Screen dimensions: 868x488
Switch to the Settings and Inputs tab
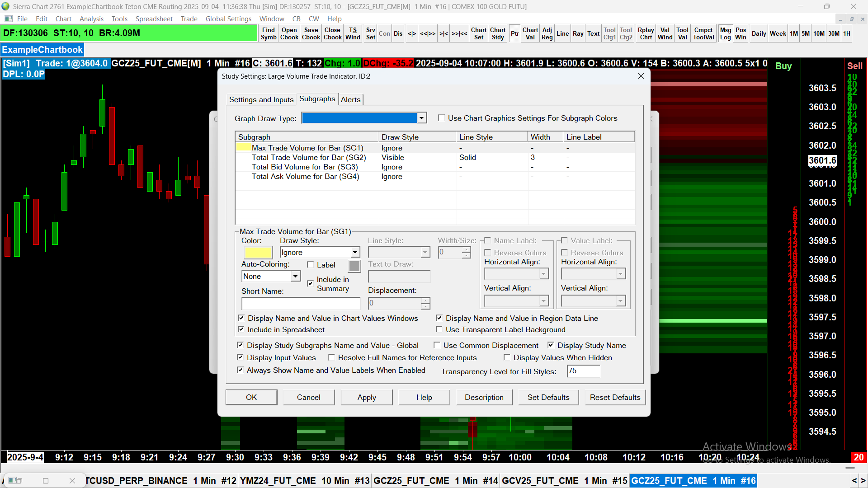(x=261, y=99)
